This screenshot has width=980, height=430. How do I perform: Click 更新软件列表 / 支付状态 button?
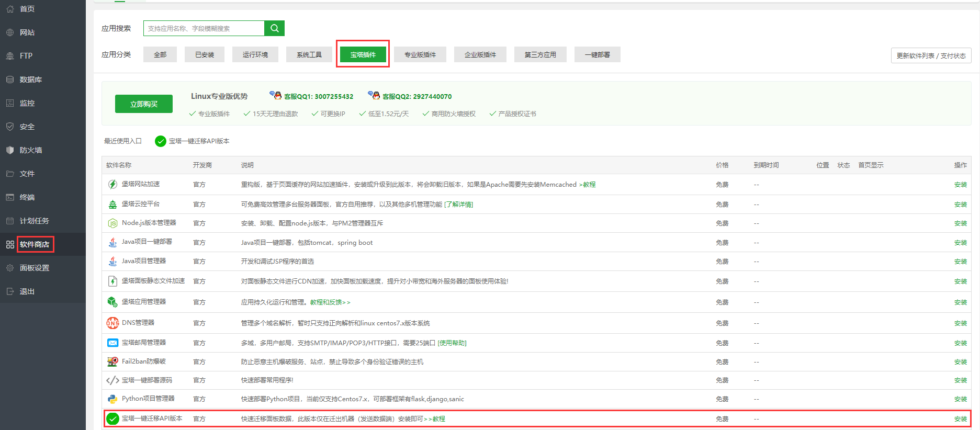(931, 56)
